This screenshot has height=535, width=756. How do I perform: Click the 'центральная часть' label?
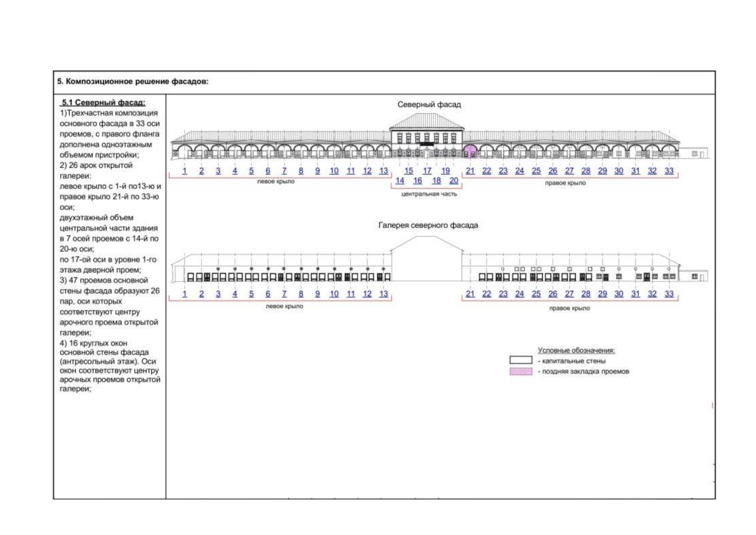tap(429, 194)
